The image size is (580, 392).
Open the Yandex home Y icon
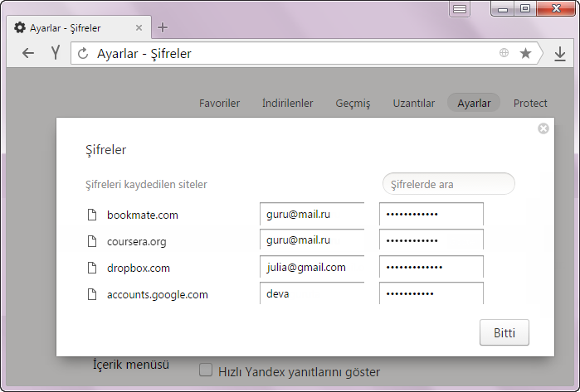coord(56,53)
